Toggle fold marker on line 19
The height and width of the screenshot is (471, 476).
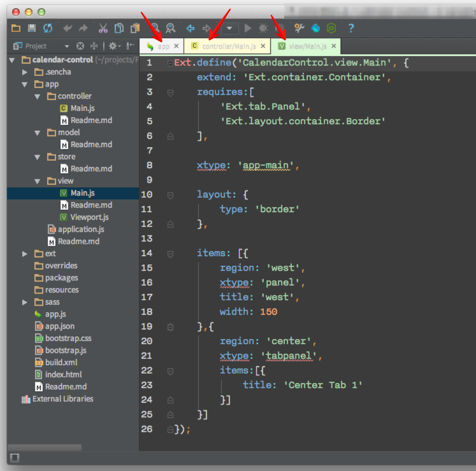(x=170, y=327)
